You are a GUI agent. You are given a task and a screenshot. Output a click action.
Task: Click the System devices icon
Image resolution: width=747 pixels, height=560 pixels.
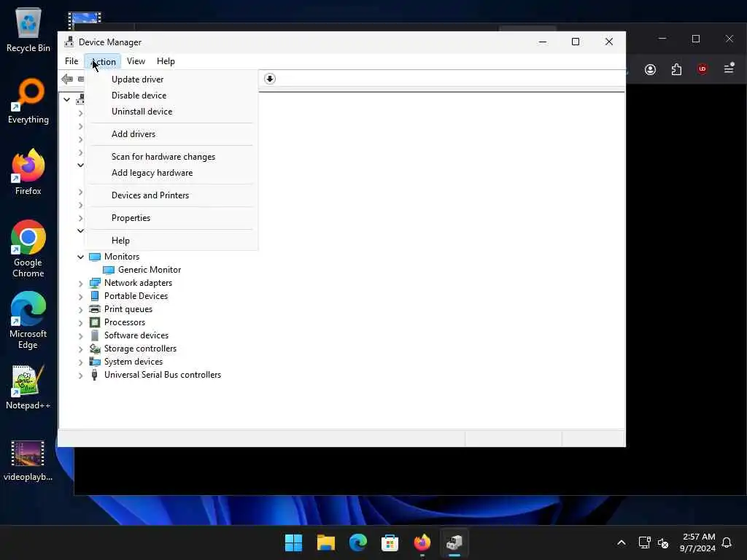[x=95, y=362]
